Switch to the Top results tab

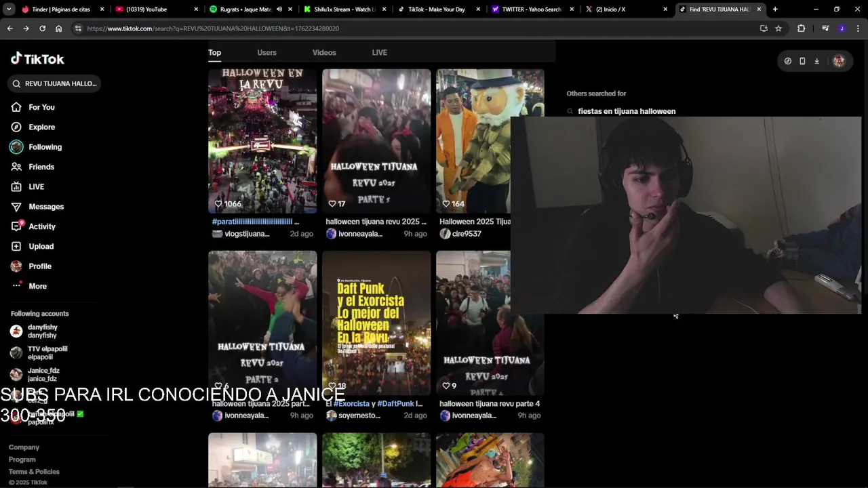click(x=214, y=52)
